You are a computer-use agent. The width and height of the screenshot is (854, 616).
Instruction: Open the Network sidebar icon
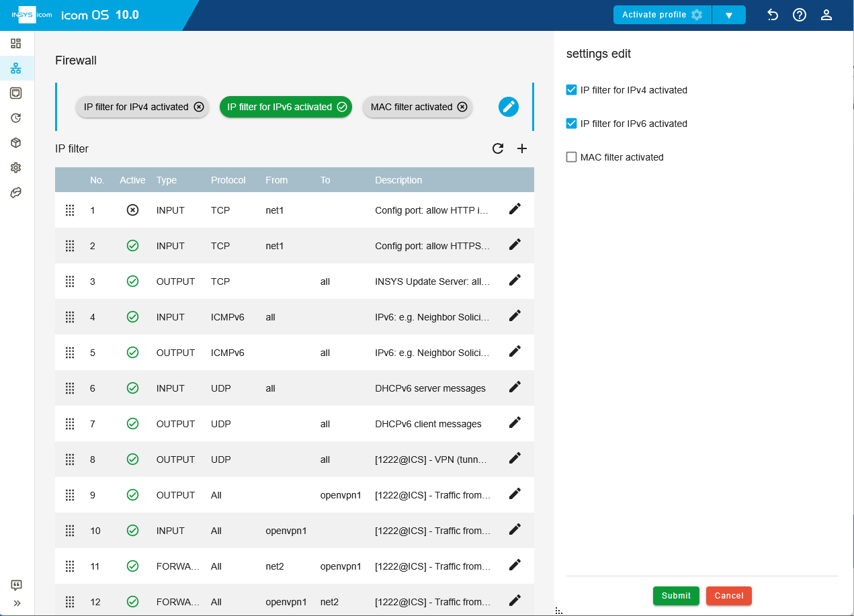click(16, 69)
